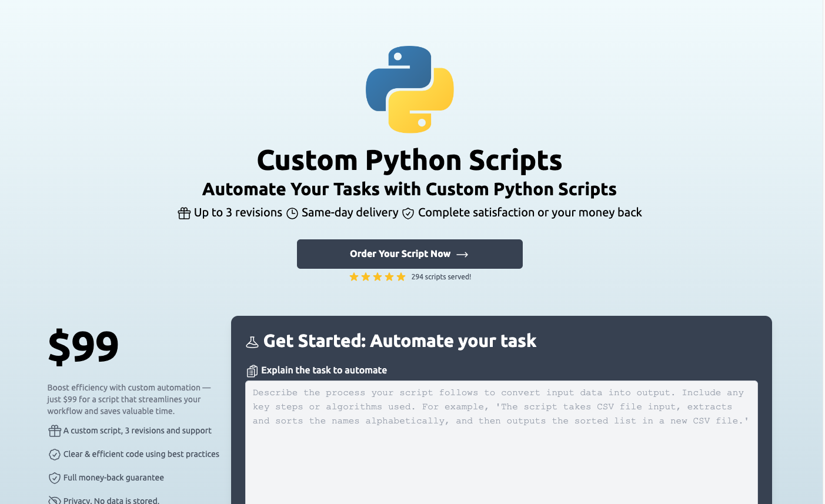The height and width of the screenshot is (504, 825).
Task: Click the check badge icon beside Clear & efficient code
Action: (x=55, y=455)
